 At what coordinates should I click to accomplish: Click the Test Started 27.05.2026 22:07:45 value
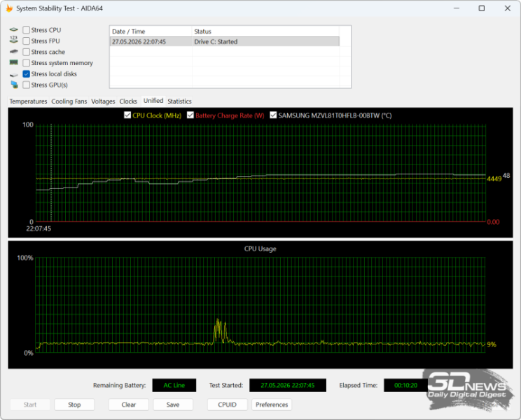(x=288, y=385)
